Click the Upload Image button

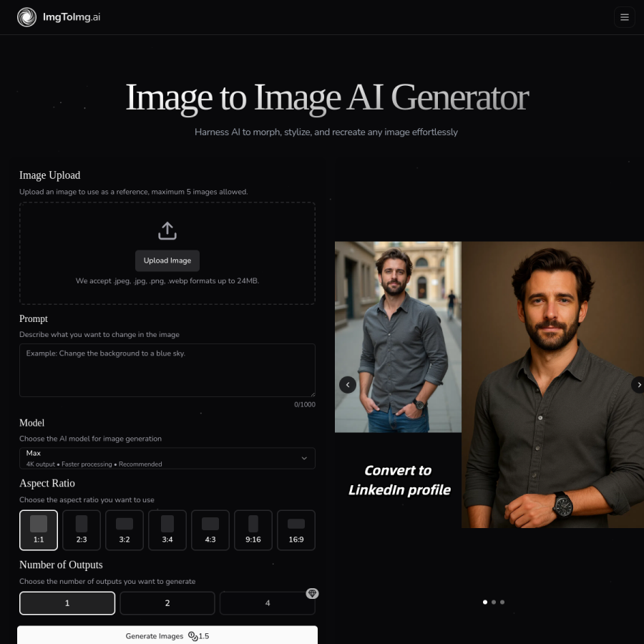[167, 260]
